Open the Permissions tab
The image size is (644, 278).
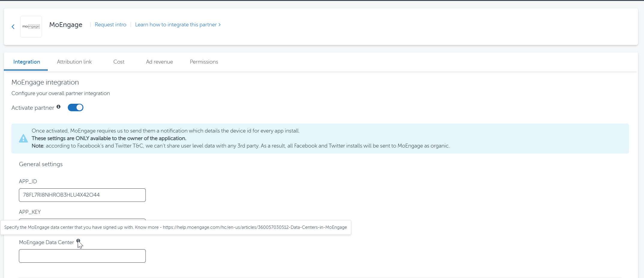(204, 62)
